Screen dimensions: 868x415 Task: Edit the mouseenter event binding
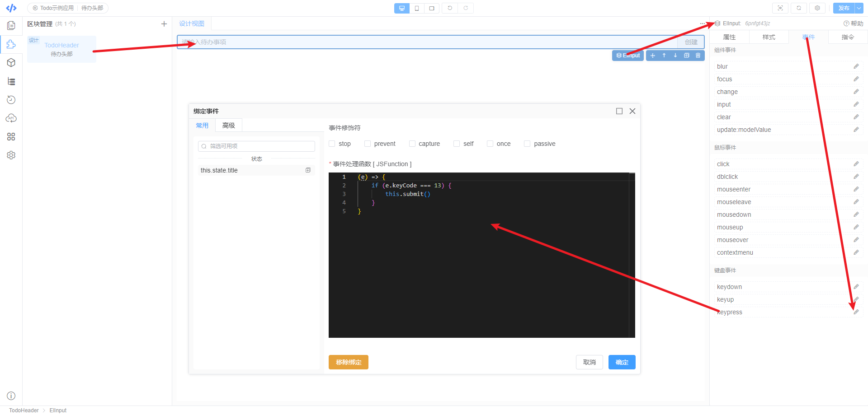tap(856, 189)
